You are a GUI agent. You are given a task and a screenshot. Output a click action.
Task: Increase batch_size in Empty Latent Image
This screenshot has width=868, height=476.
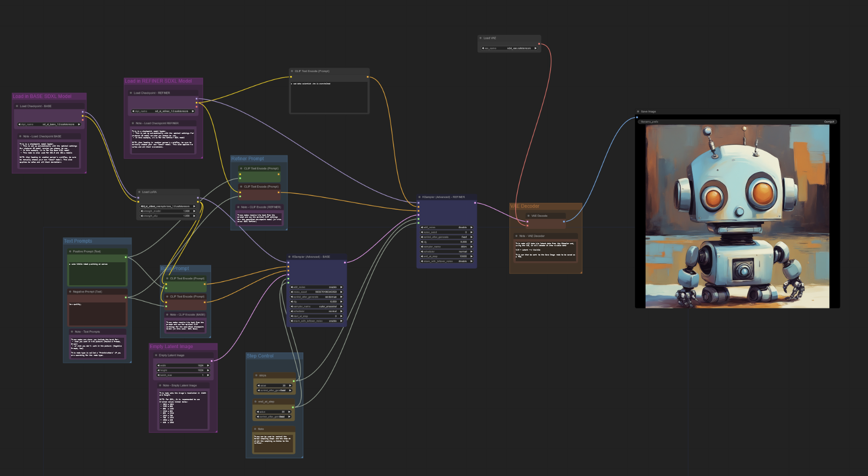click(208, 375)
